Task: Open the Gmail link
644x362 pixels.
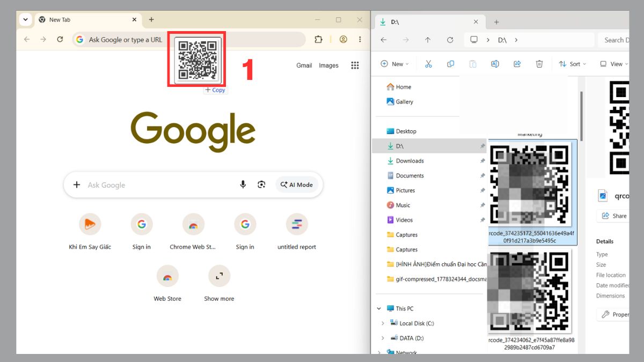Action: coord(304,65)
